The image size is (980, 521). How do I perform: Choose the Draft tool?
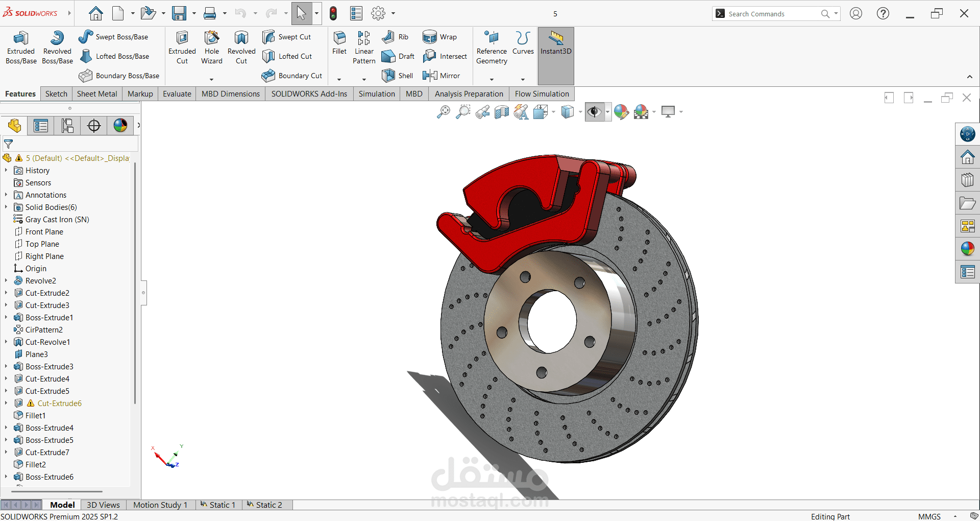[x=398, y=56]
